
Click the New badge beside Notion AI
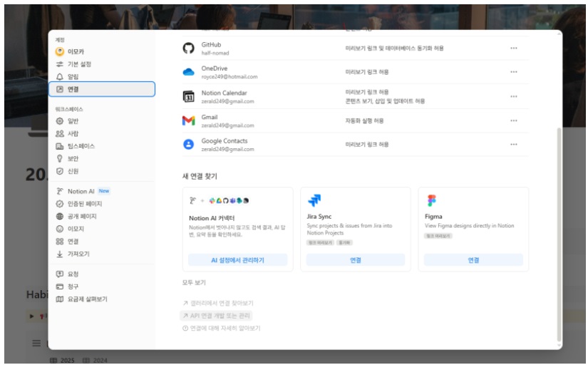pos(104,191)
